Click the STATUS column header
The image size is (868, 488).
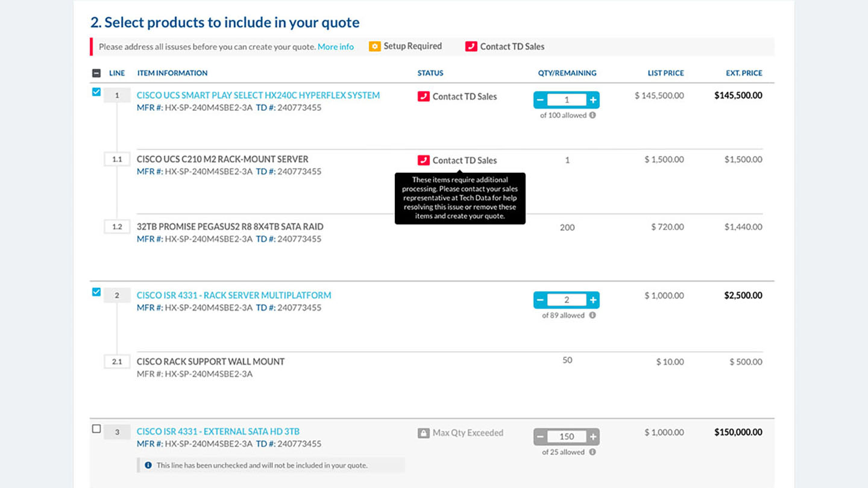pos(430,73)
